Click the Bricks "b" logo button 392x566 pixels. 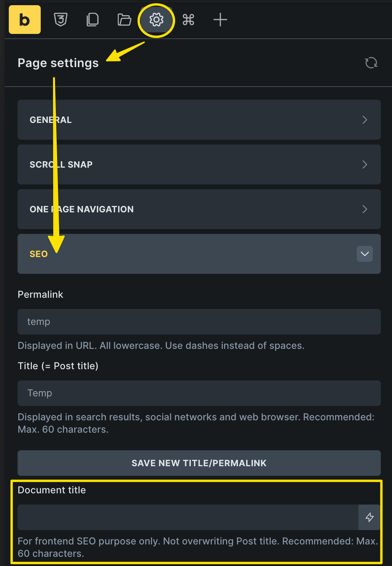24,20
